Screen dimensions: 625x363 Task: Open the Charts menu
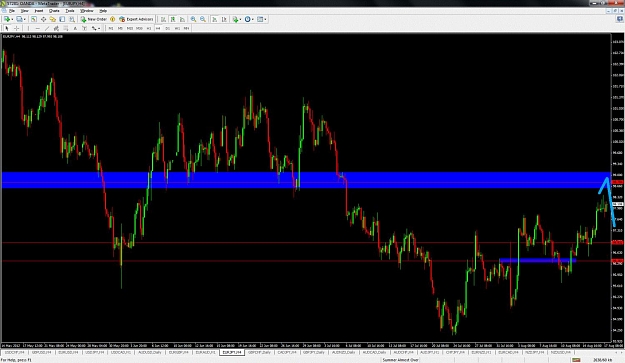[54, 11]
